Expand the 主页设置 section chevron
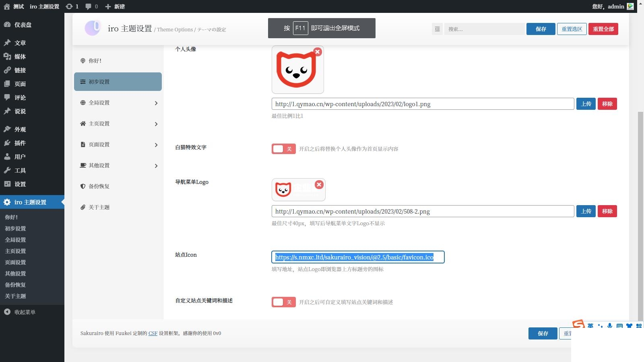This screenshot has width=644, height=362. tap(156, 124)
